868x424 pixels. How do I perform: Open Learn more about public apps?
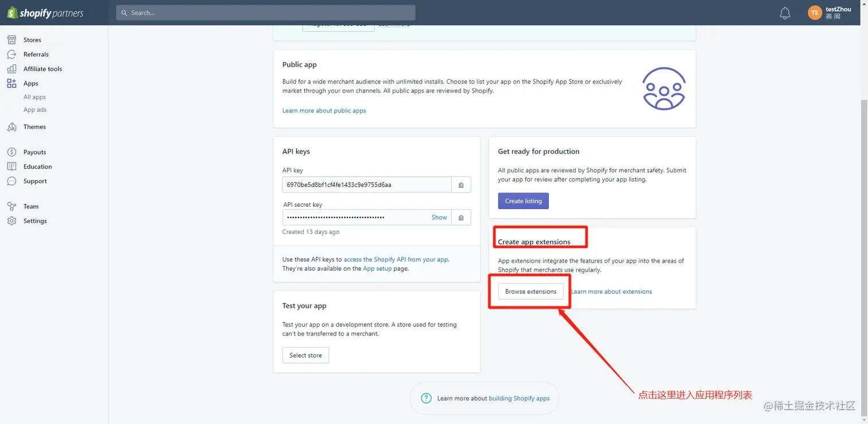pyautogui.click(x=324, y=110)
